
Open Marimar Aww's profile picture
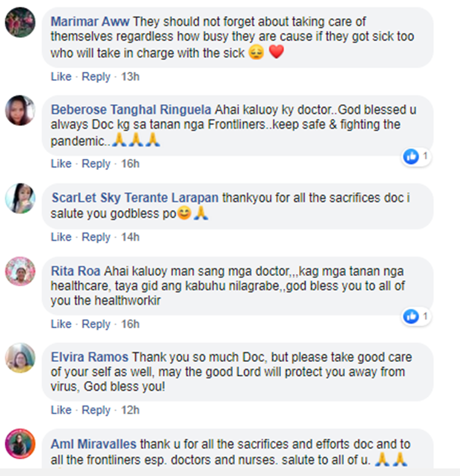click(x=20, y=23)
